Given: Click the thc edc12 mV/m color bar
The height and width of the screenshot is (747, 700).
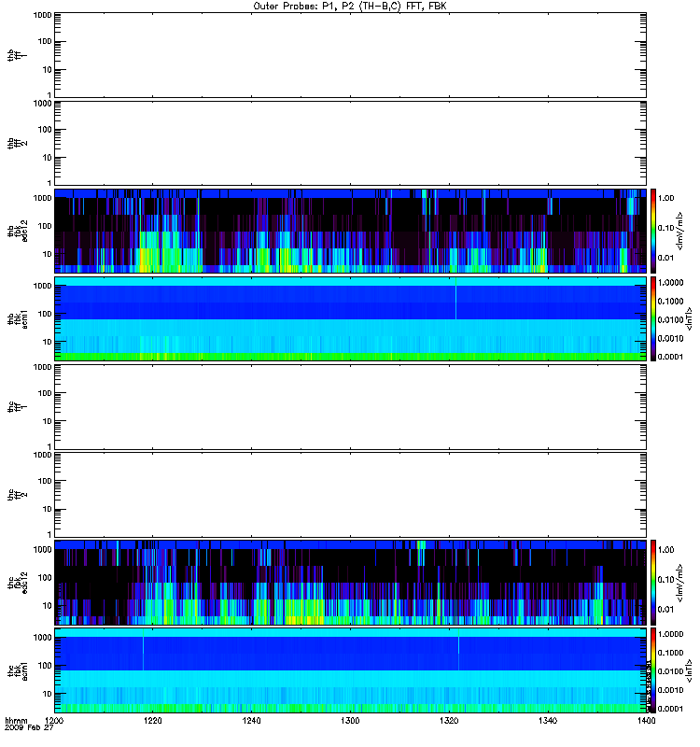Looking at the screenshot, I should click(x=653, y=583).
